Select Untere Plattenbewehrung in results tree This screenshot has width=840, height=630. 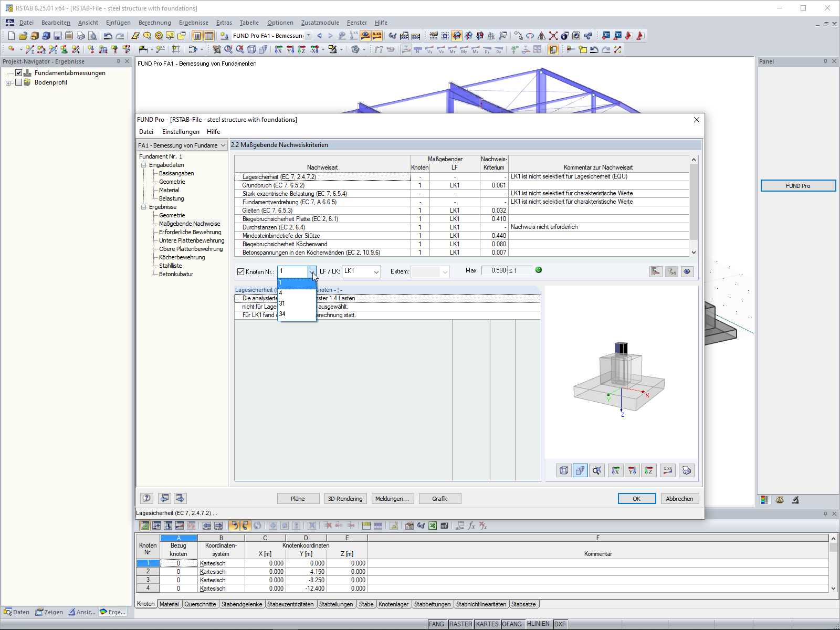point(192,240)
